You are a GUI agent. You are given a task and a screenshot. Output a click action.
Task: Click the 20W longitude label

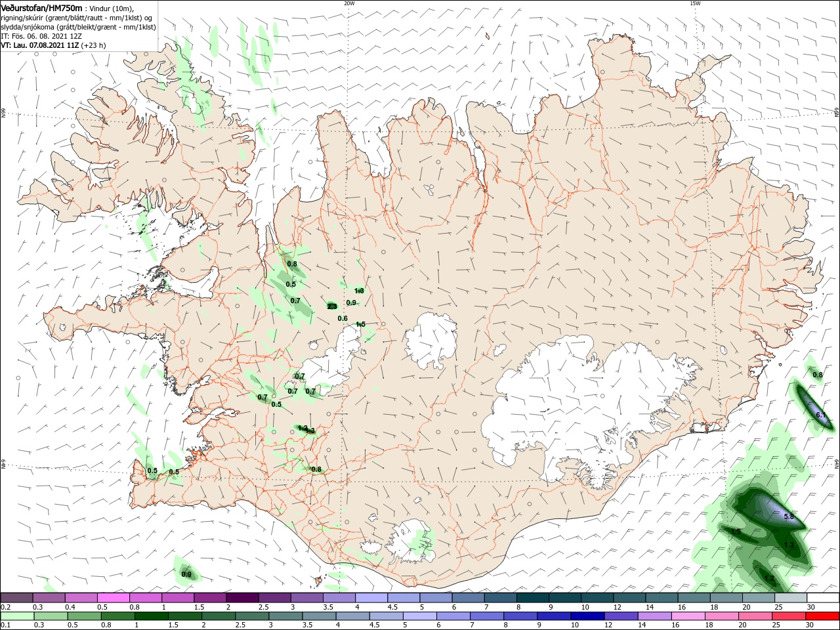coord(349,3)
